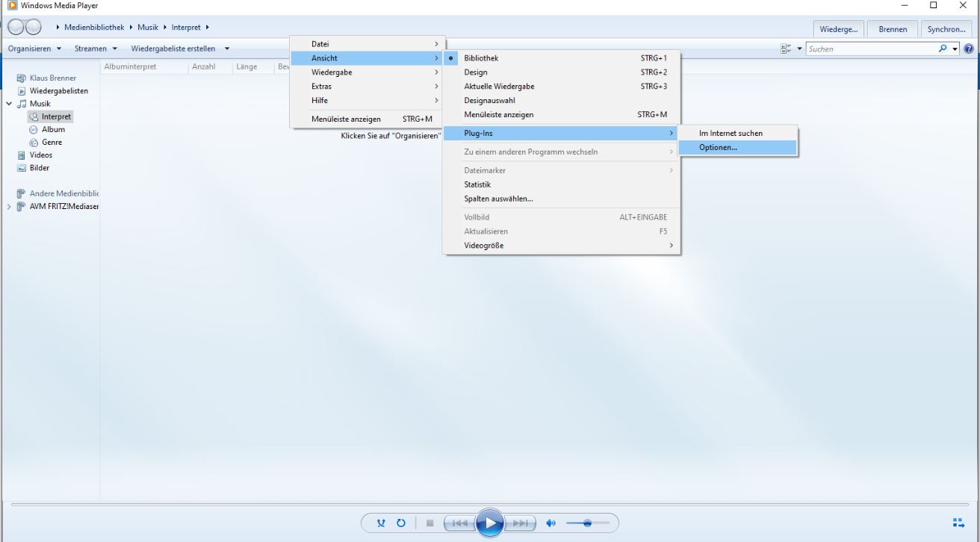This screenshot has height=542, width=980.
Task: Open Designauswahl from the Ansicht menu
Action: [x=562, y=101]
